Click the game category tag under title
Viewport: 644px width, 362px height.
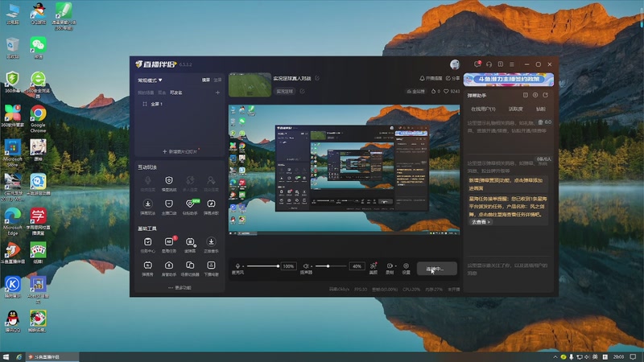(285, 91)
